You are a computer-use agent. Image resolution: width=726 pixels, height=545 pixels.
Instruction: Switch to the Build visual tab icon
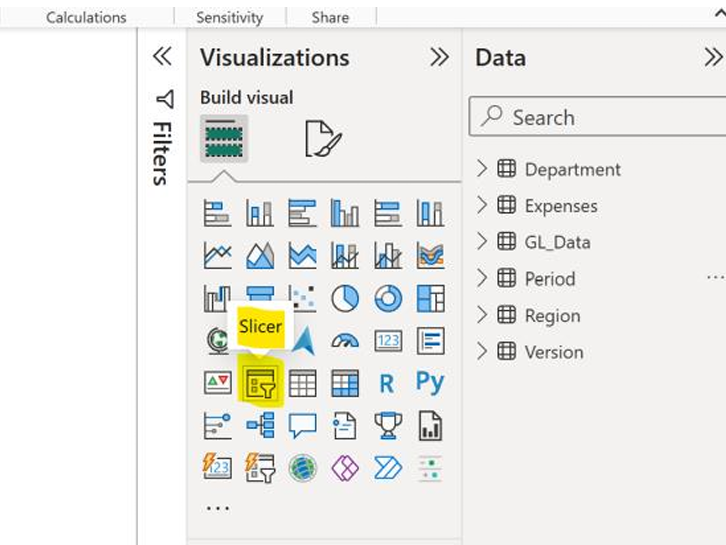point(224,138)
